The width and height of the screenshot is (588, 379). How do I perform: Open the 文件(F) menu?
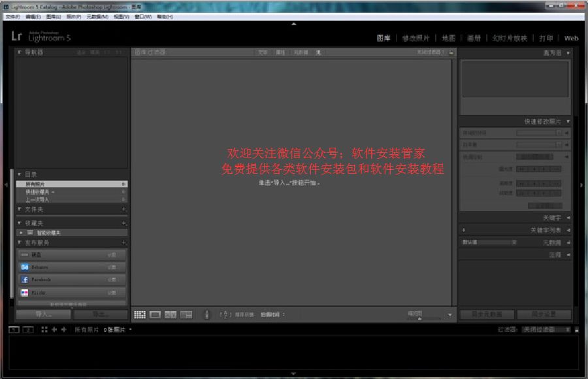click(x=12, y=16)
